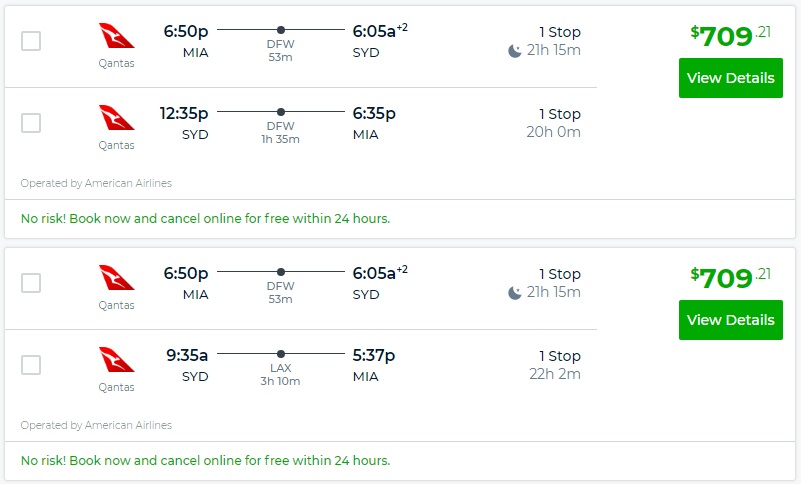Open View Details for the bottom $709.21 itinerary
The image size is (801, 484).
click(730, 320)
